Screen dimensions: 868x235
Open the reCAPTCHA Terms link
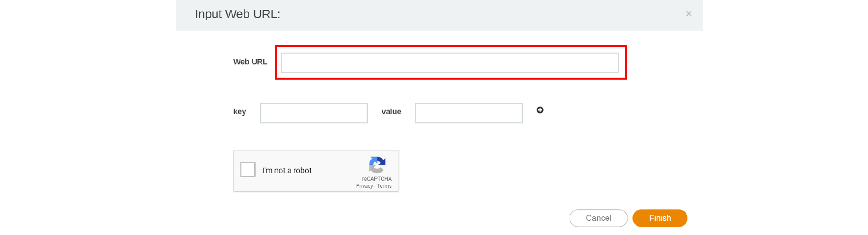(x=384, y=186)
